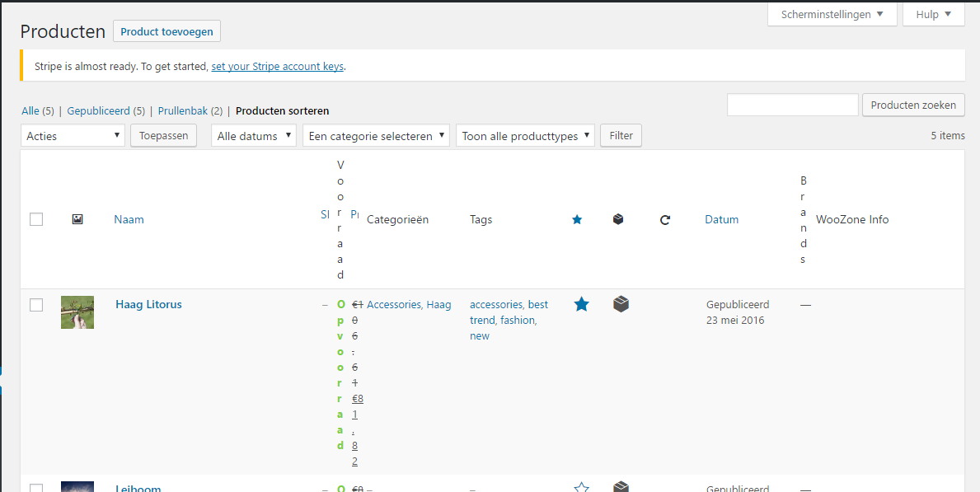Screen dimensions: 980x492
Task: Toggle the outlined featured star for Leiboom
Action: (581, 487)
